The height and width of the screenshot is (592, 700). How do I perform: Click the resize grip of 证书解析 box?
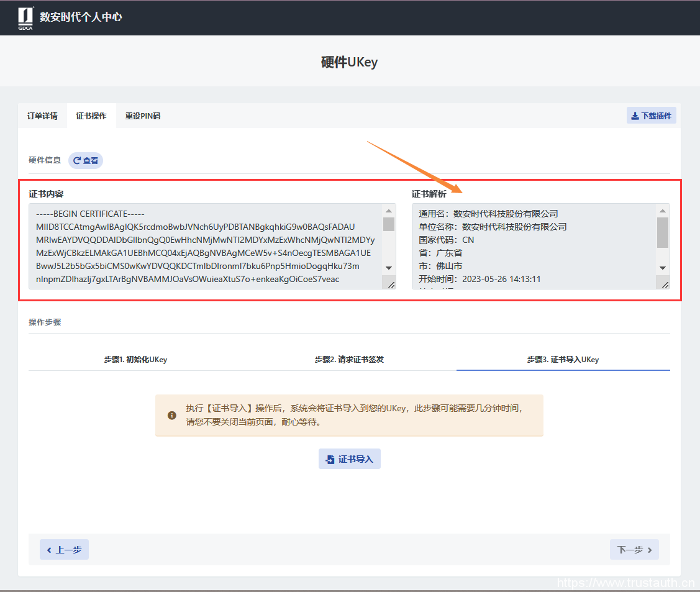(x=665, y=285)
